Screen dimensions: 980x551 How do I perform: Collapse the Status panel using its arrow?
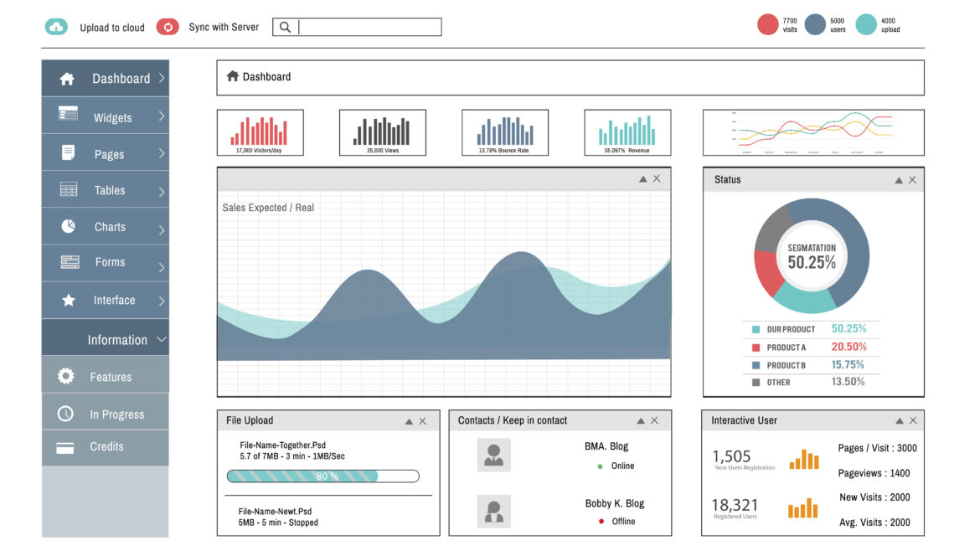(x=900, y=179)
